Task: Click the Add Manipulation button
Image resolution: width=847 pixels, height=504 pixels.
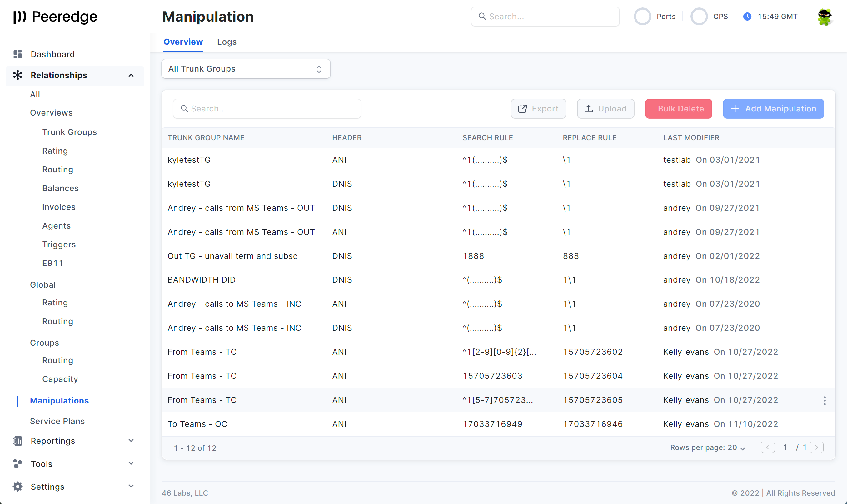Action: click(x=773, y=109)
